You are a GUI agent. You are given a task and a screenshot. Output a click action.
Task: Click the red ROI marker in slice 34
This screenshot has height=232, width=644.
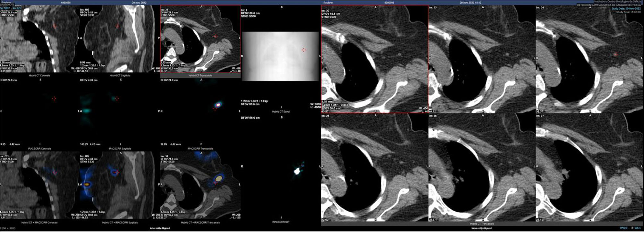pos(615,54)
